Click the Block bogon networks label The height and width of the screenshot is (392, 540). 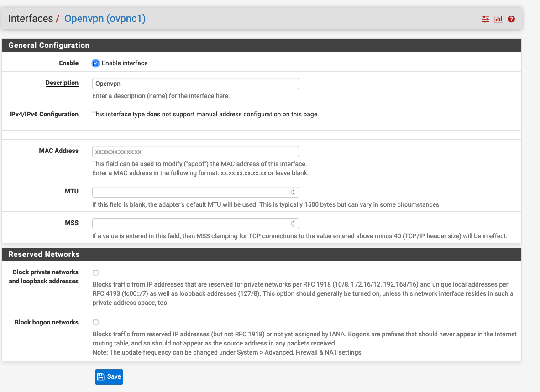(47, 323)
